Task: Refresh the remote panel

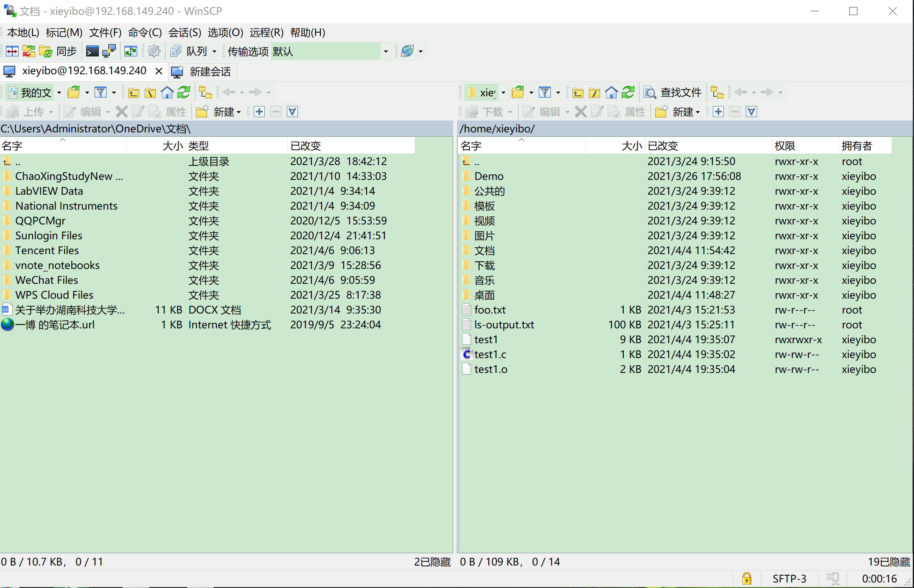Action: tap(628, 92)
